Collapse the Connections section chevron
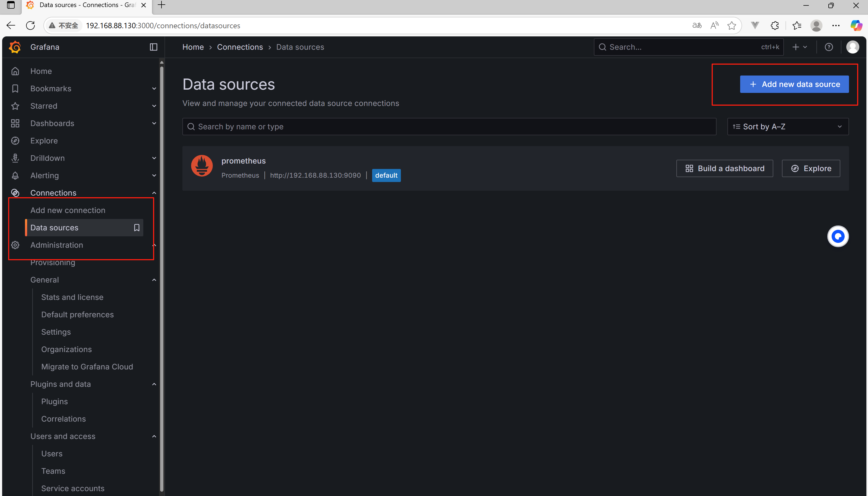The width and height of the screenshot is (868, 496). (154, 193)
